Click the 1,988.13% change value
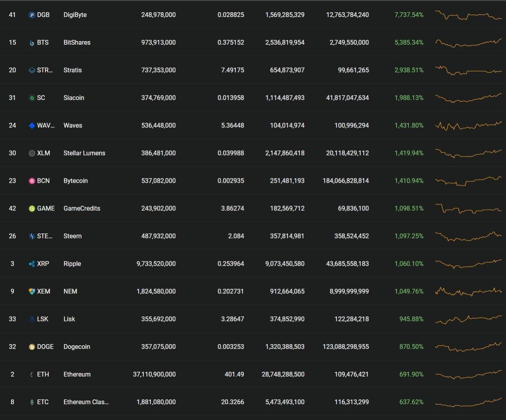The width and height of the screenshot is (506, 420). [x=409, y=98]
